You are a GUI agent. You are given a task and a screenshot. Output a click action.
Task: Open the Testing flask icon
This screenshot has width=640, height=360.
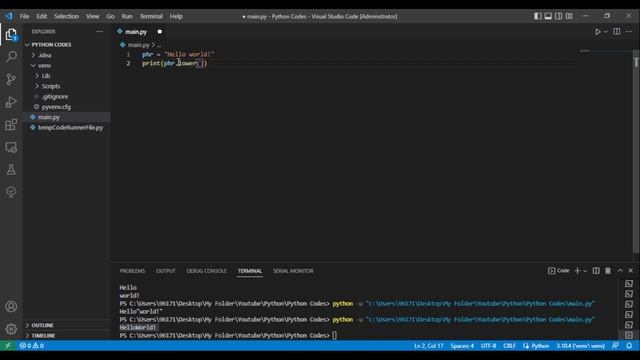(11, 170)
